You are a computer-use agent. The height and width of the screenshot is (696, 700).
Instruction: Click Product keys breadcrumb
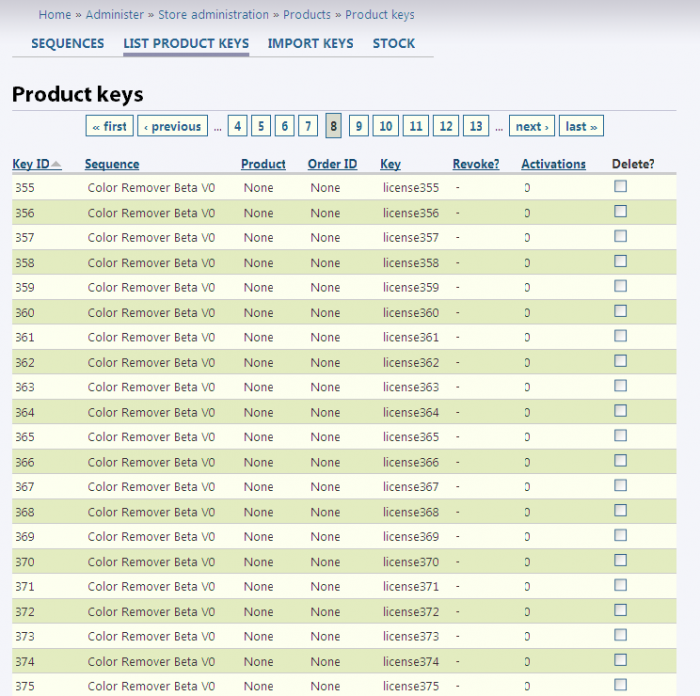point(380,15)
